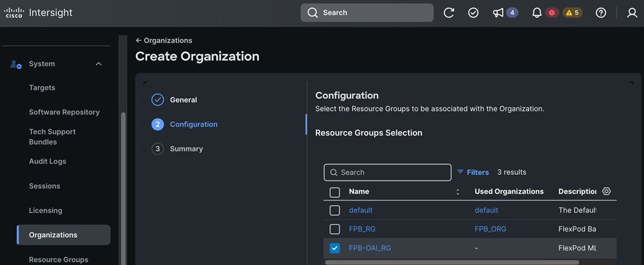Open Sessions in sidebar
The height and width of the screenshot is (265, 644).
(44, 186)
